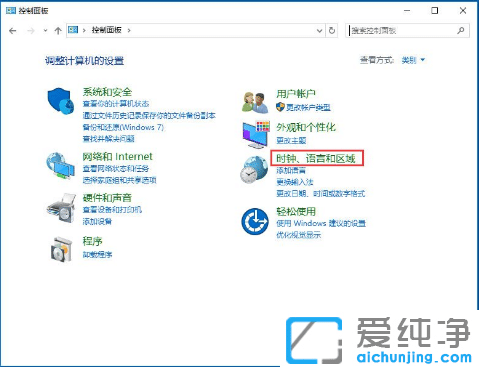The width and height of the screenshot is (480, 370).
Task: Click the search magnifier icon
Action: (x=461, y=30)
